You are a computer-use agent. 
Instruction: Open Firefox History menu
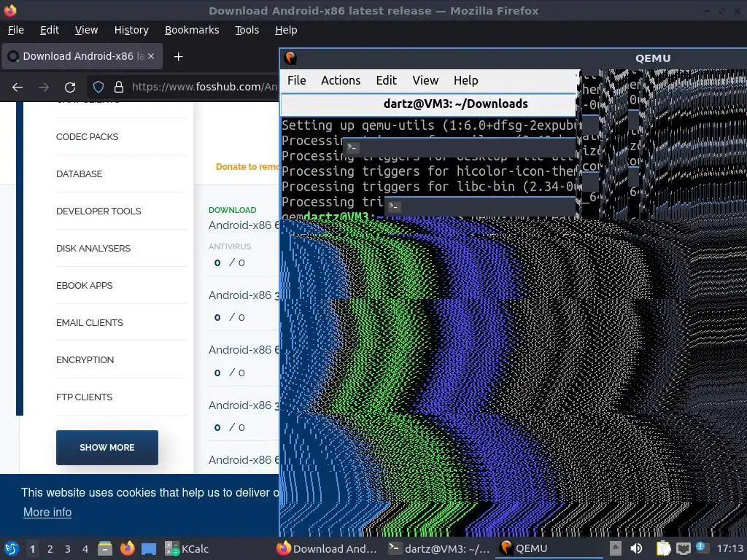[131, 30]
